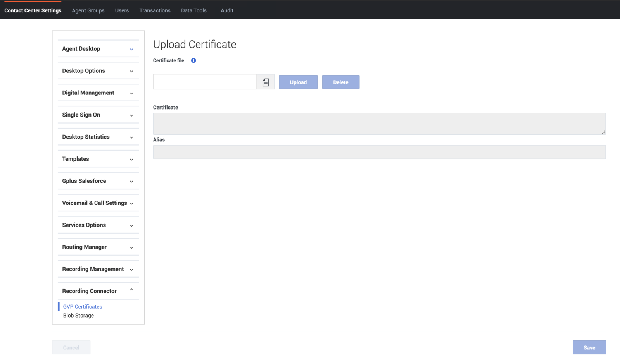
Task: Open the Audit tab
Action: pyautogui.click(x=227, y=10)
